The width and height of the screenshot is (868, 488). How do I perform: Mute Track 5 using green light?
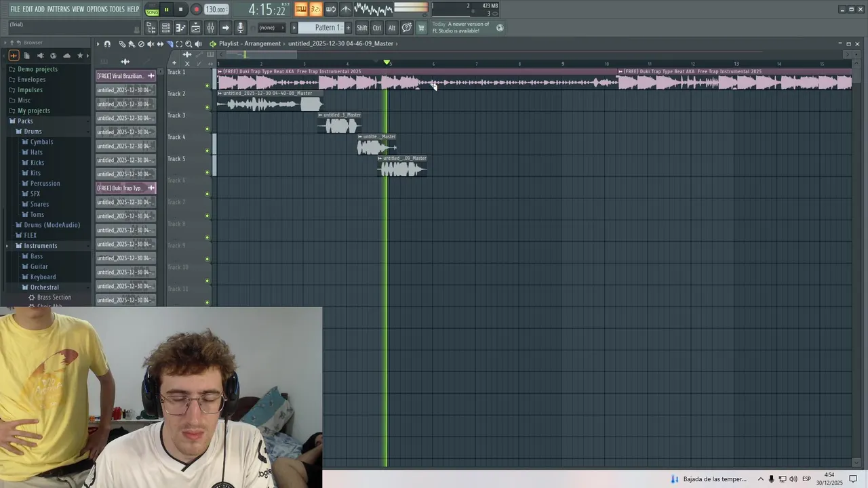[x=208, y=172]
